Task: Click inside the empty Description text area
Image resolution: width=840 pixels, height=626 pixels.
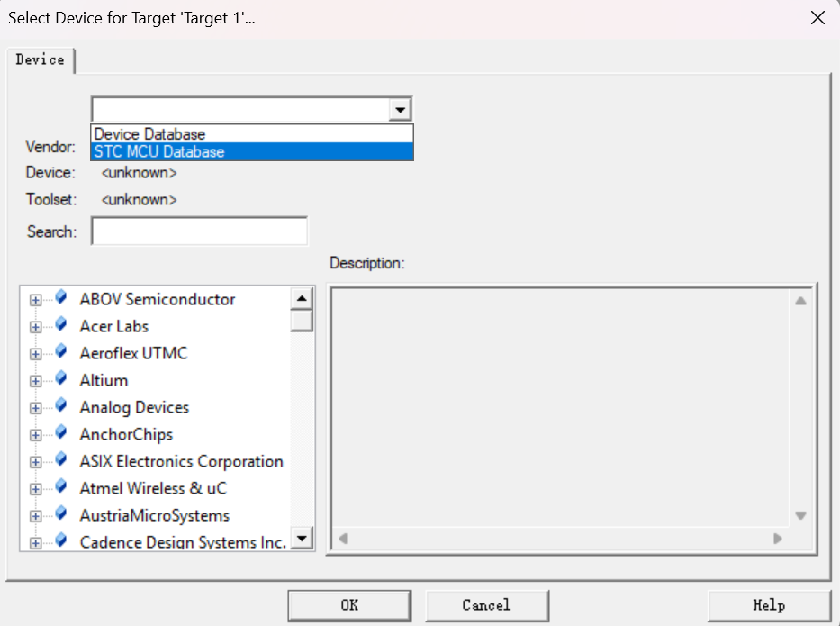Action: pos(561,408)
